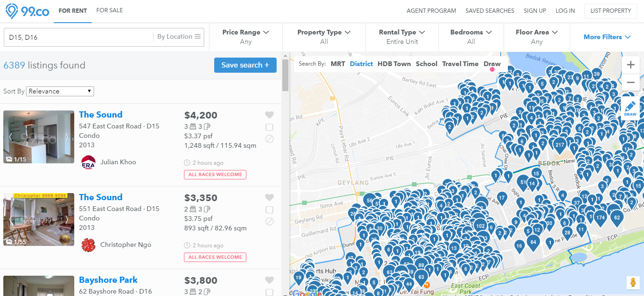Select Draw in the Search By bar

(x=492, y=64)
